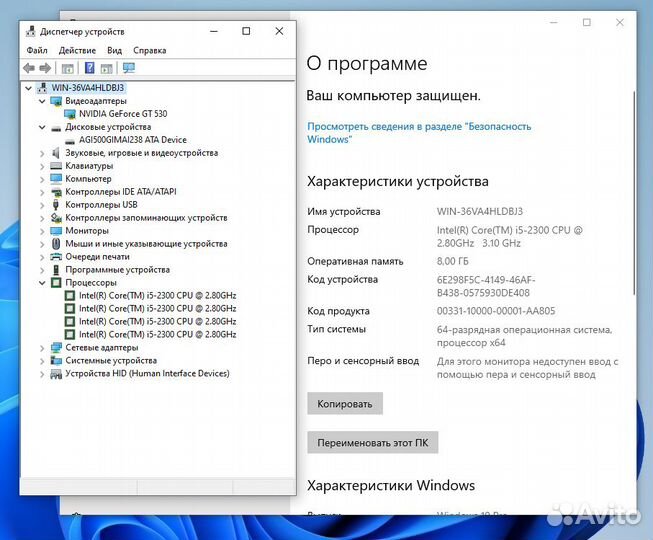
Task: Collapse the Видеоадаптеры branch
Action: pyautogui.click(x=42, y=101)
